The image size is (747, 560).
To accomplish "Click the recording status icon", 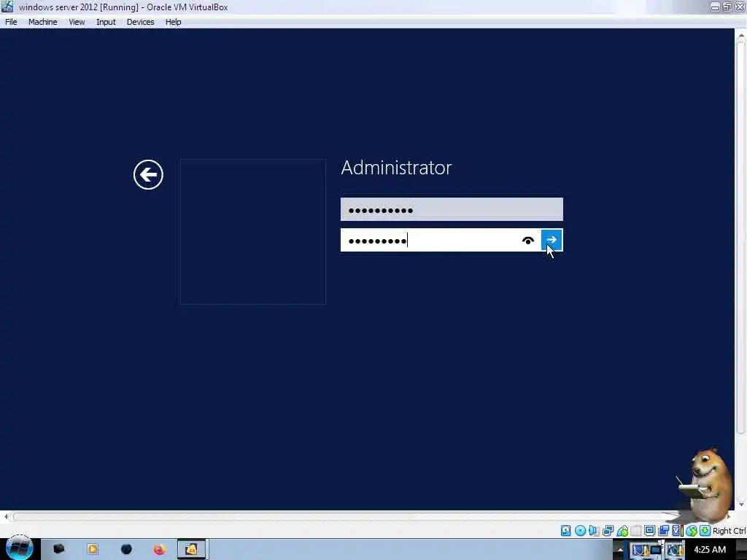I will tap(663, 531).
